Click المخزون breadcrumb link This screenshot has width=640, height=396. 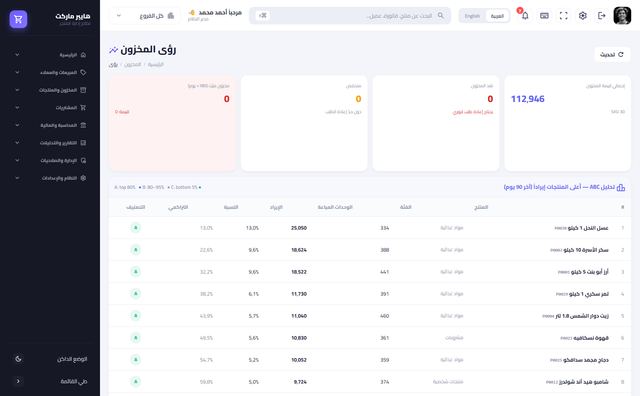pos(132,65)
